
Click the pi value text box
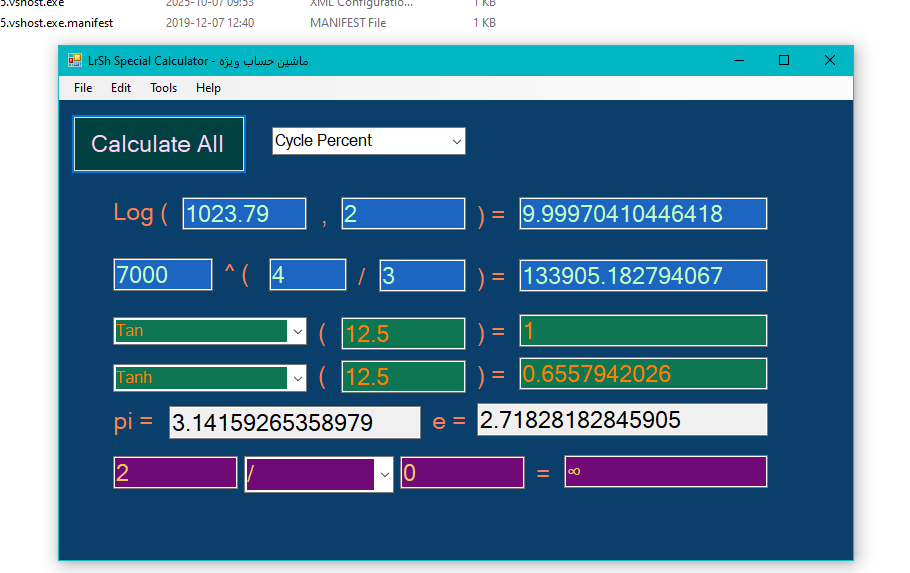(295, 423)
